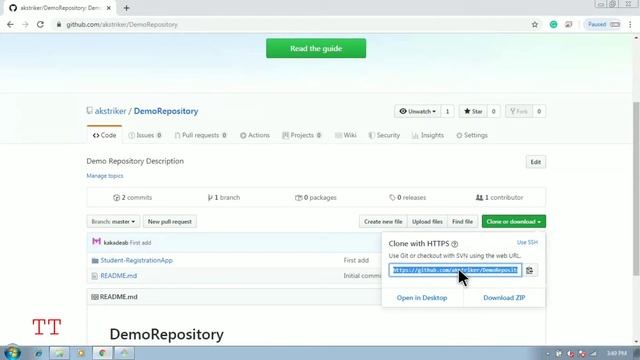Click the browser forward arrow
Screen dimensions: 640x360
(25, 24)
